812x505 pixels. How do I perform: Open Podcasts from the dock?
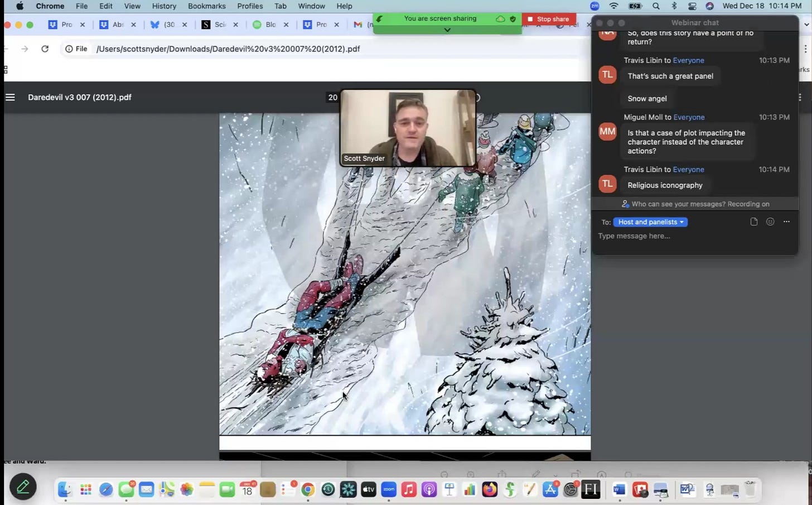(429, 489)
